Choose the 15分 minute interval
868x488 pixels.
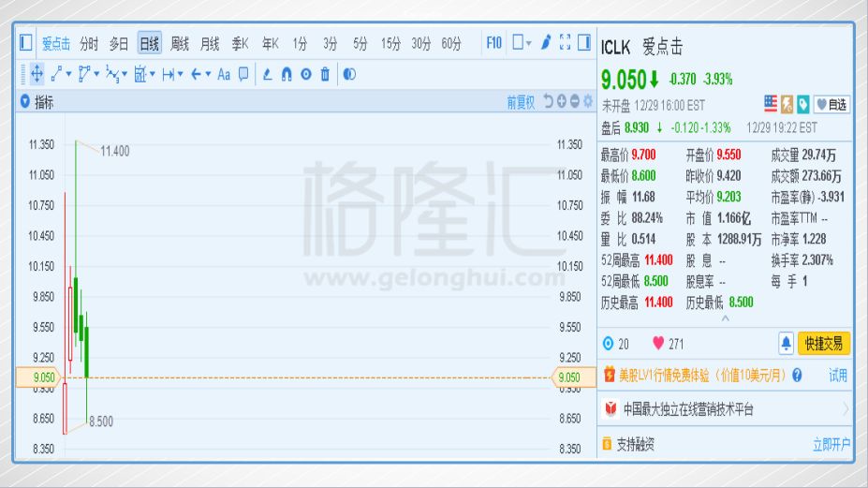[x=390, y=44]
